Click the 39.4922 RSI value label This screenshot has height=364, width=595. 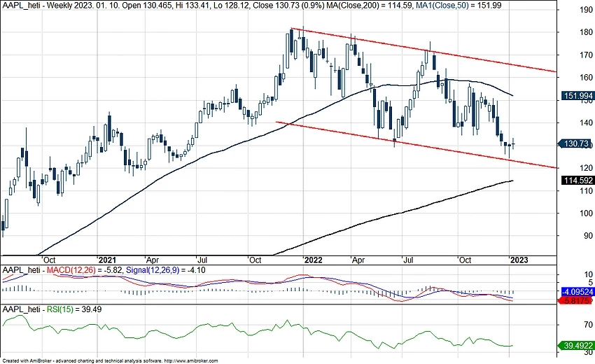tap(576, 346)
